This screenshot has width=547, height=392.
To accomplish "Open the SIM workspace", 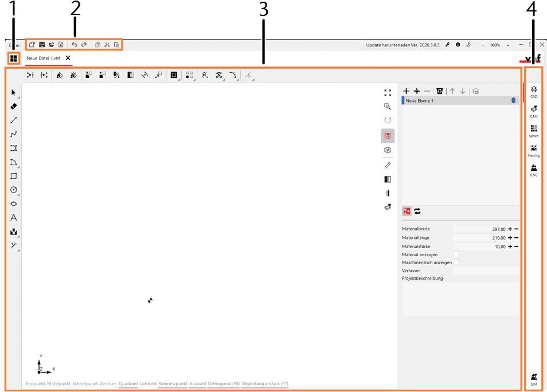I will 534,379.
